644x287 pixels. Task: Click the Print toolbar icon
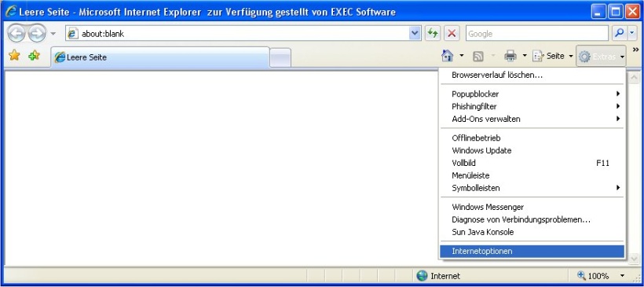(510, 56)
